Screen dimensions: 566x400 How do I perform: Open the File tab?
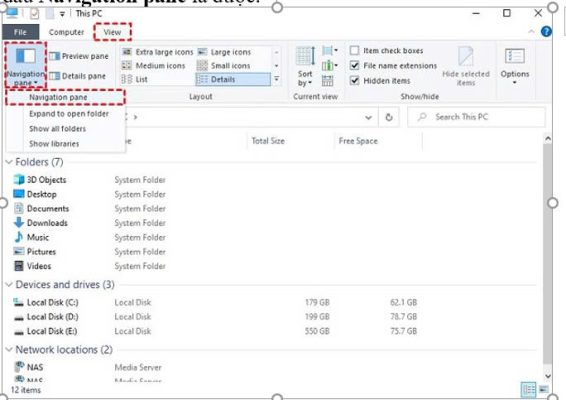coord(20,32)
